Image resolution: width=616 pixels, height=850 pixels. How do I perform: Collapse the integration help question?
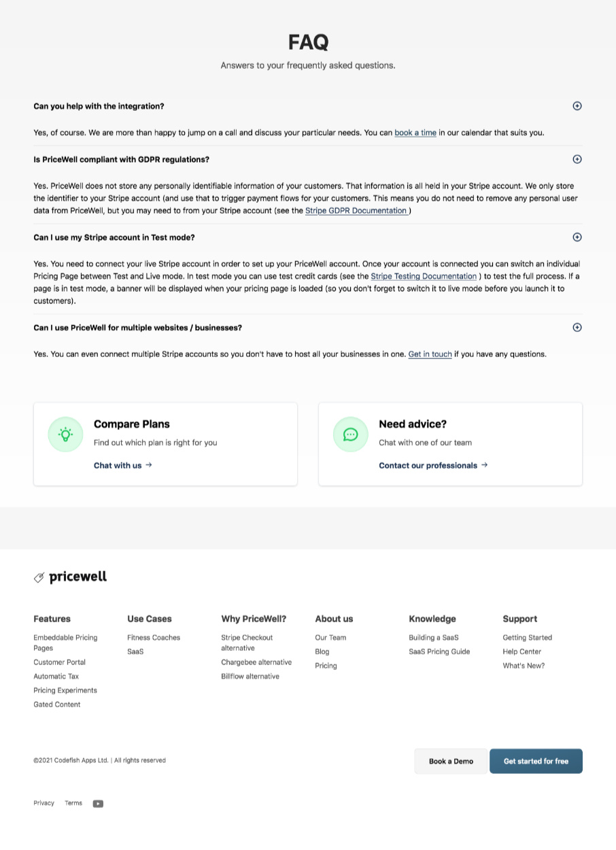[x=577, y=106]
